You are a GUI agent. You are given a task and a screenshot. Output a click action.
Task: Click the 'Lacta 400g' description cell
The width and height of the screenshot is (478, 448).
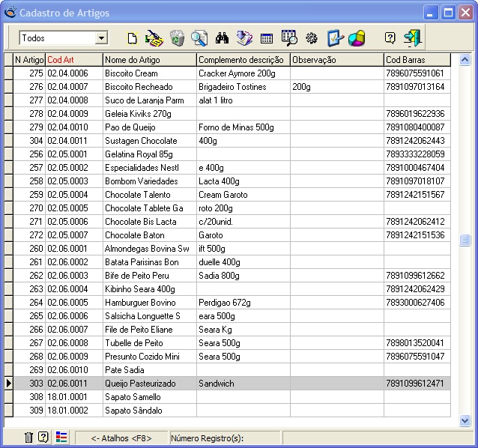(x=243, y=181)
